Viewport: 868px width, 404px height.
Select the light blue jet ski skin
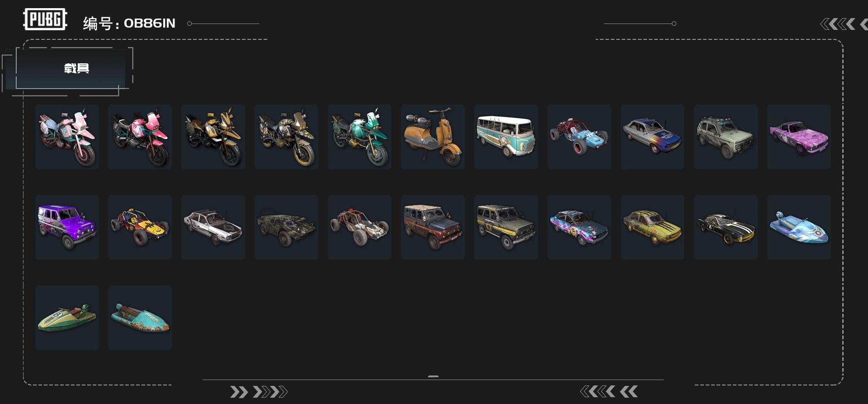click(x=799, y=227)
